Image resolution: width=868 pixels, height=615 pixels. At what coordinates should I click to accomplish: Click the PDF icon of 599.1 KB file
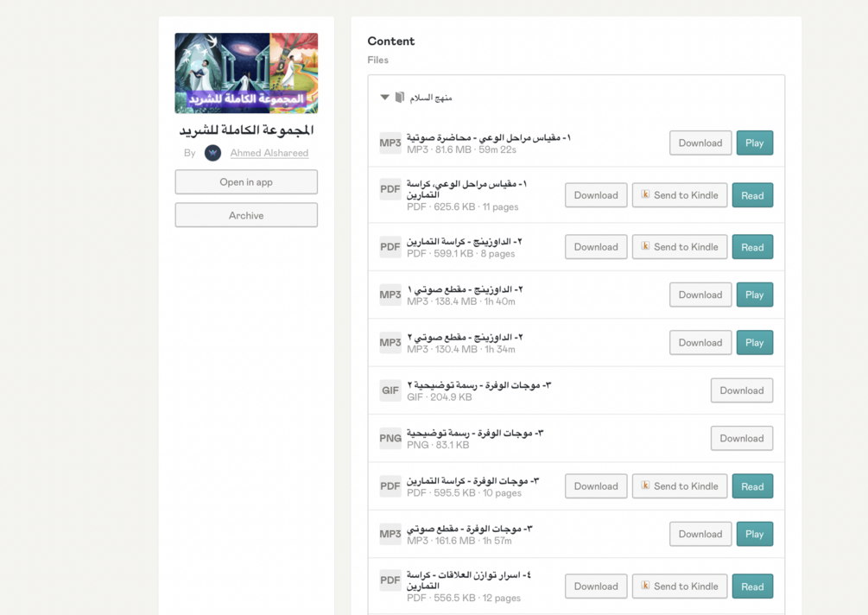point(390,247)
